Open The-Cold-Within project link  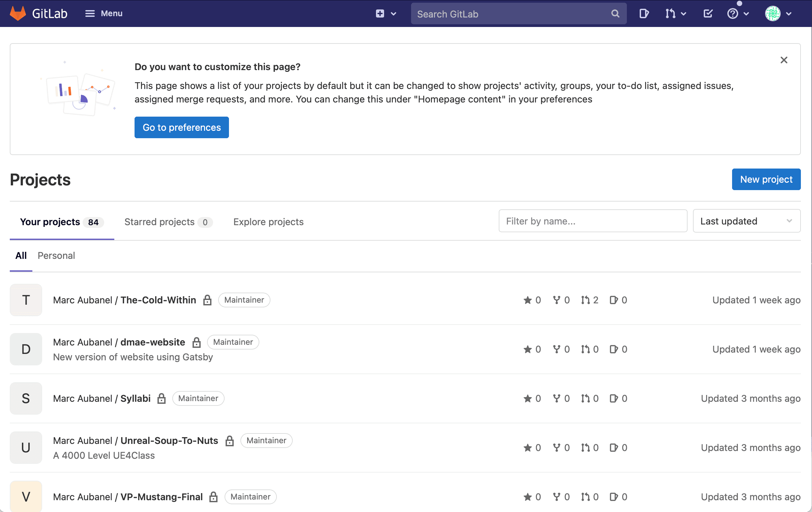[x=124, y=300]
